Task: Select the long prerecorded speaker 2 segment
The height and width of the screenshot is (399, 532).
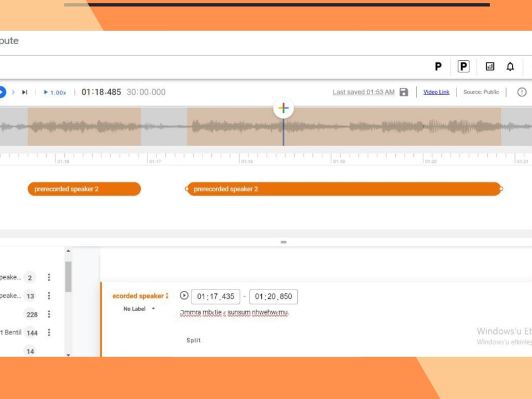Action: (x=344, y=189)
